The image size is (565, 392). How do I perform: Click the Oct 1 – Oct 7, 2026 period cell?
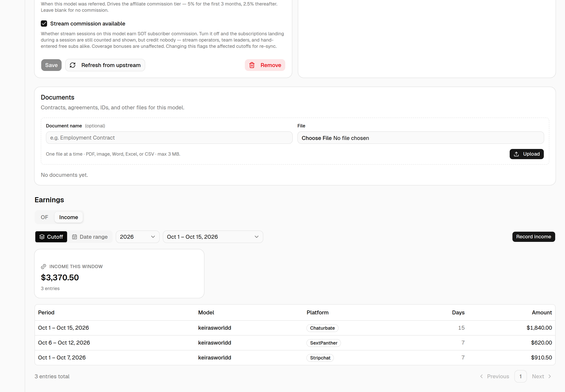point(62,358)
